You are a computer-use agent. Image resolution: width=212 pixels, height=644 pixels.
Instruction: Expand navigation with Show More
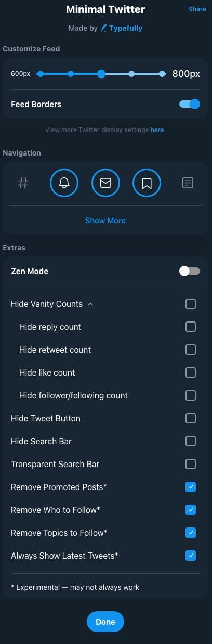pos(105,221)
